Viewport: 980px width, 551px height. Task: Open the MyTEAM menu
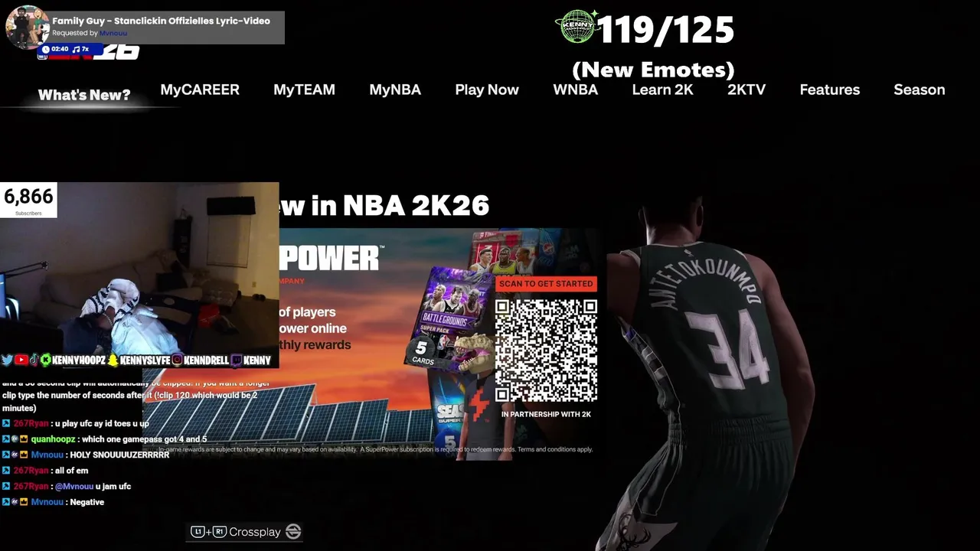click(304, 90)
